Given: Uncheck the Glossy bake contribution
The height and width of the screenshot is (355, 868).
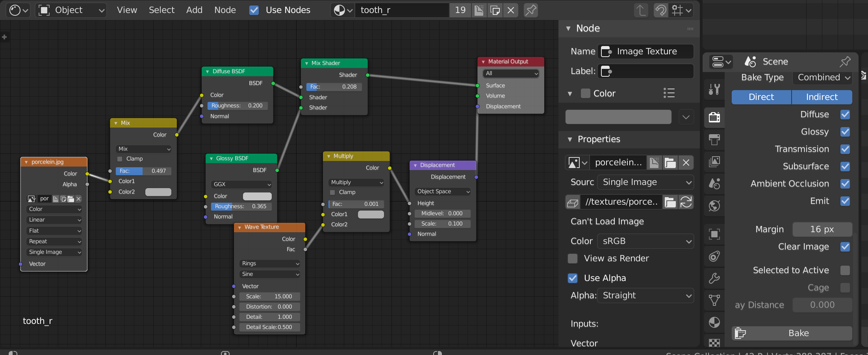Looking at the screenshot, I should click(845, 132).
